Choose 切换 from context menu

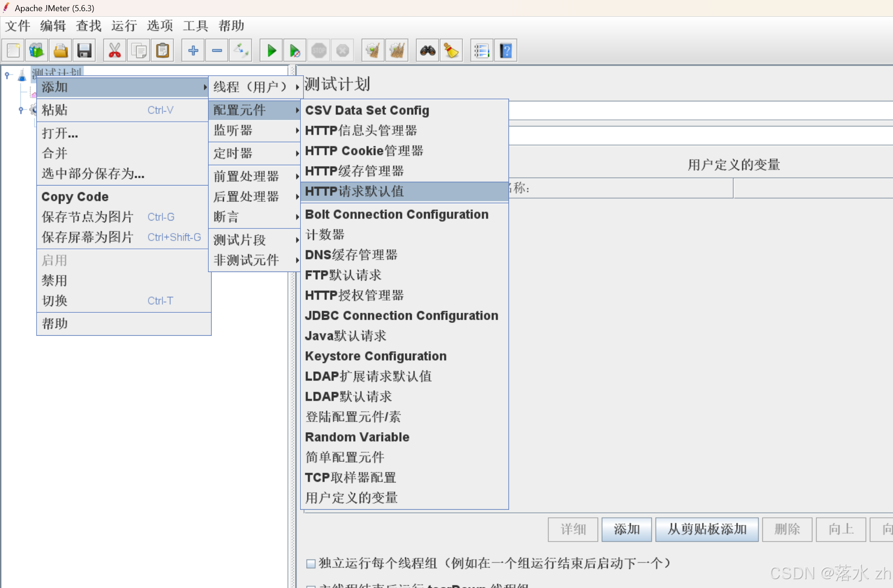124,301
